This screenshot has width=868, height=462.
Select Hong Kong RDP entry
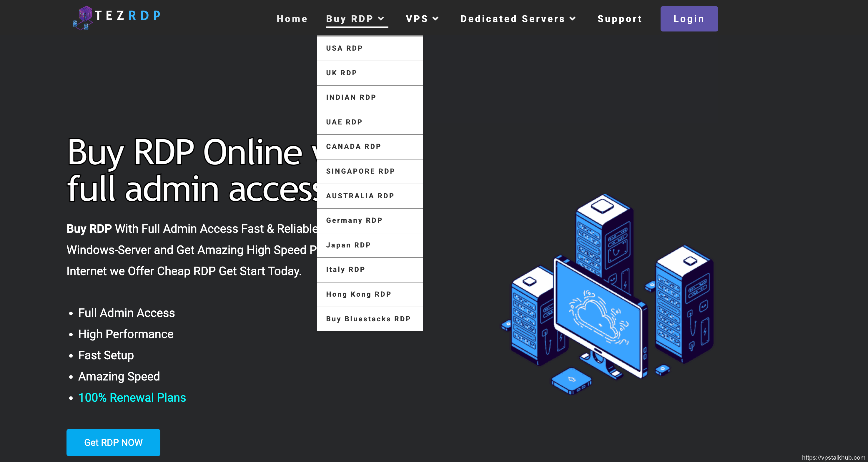pyautogui.click(x=358, y=294)
